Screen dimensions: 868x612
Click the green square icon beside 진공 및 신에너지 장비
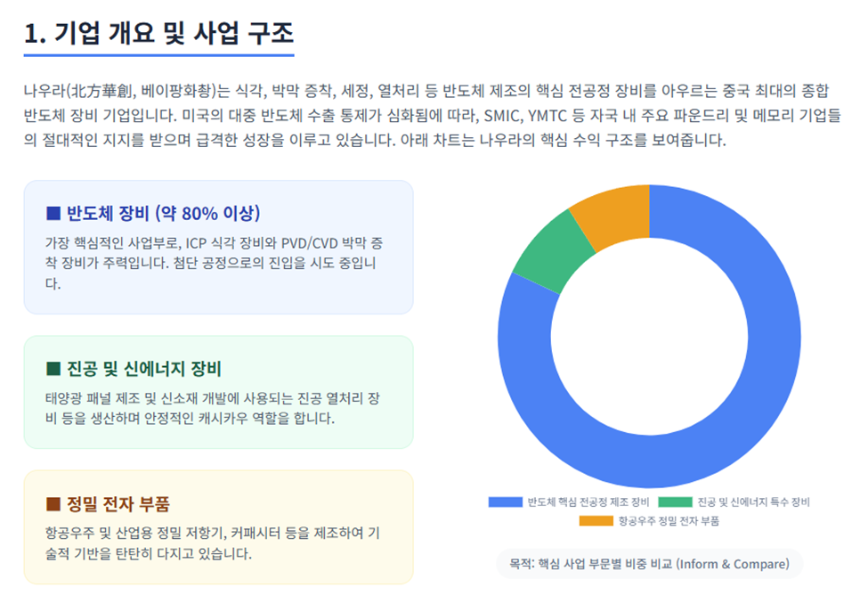(x=53, y=369)
